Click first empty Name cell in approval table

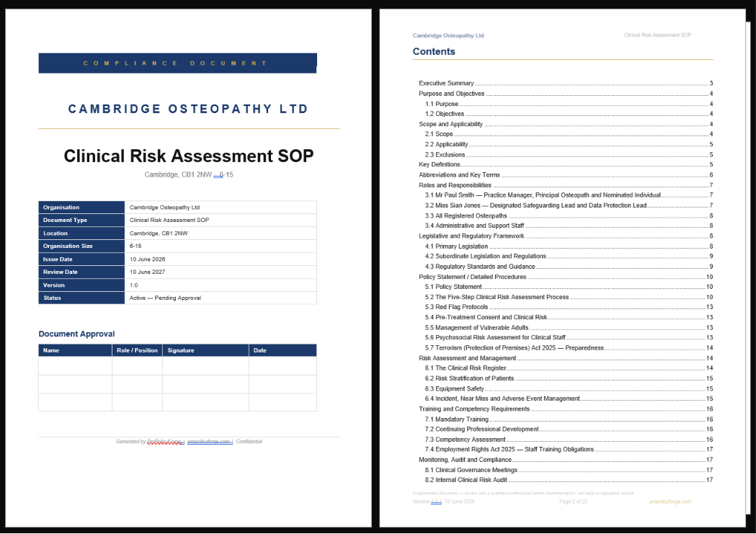[75, 366]
